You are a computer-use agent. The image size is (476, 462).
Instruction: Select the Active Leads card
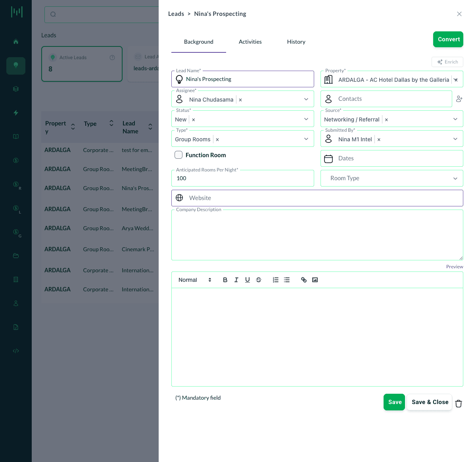[x=82, y=64]
